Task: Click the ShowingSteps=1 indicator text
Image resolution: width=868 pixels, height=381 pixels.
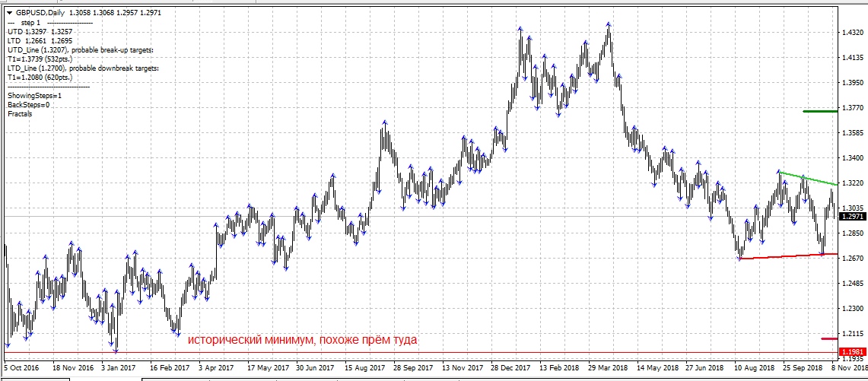Action: click(x=34, y=96)
